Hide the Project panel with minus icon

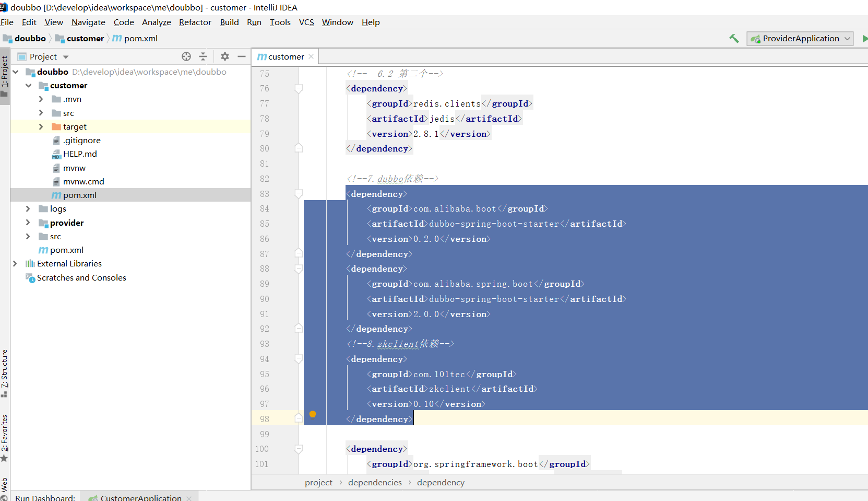[242, 56]
